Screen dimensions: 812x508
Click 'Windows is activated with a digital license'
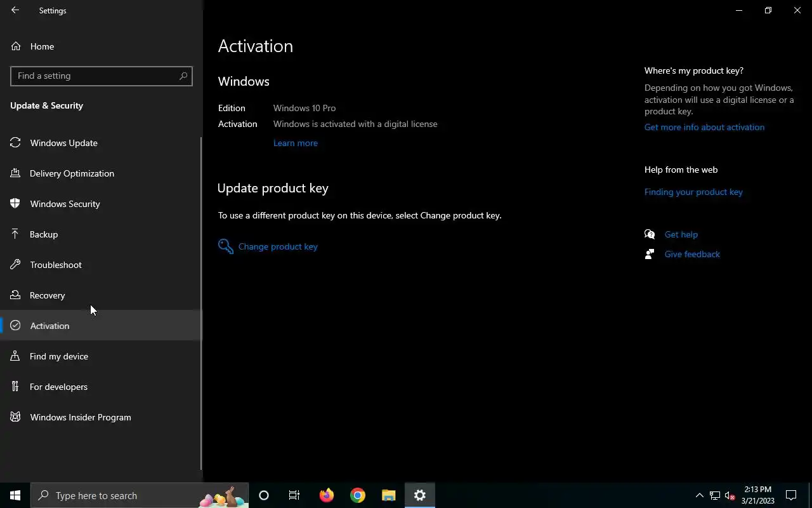click(x=355, y=124)
